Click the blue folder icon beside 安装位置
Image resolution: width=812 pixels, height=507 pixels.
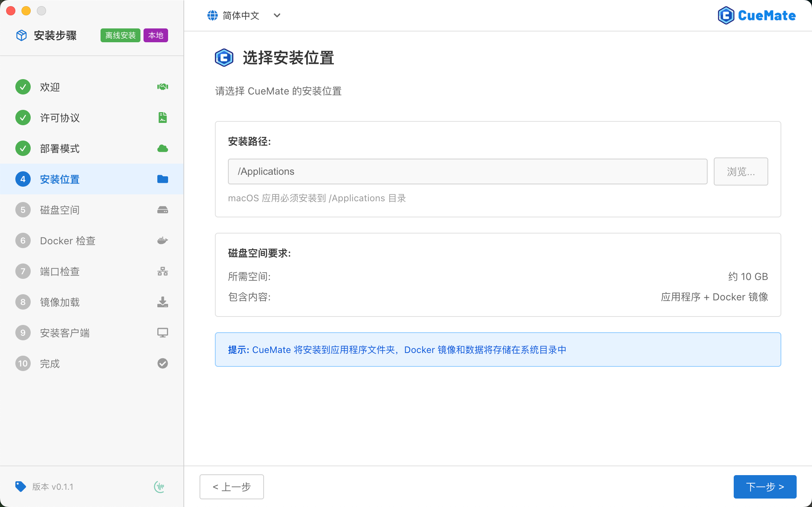pos(162,179)
